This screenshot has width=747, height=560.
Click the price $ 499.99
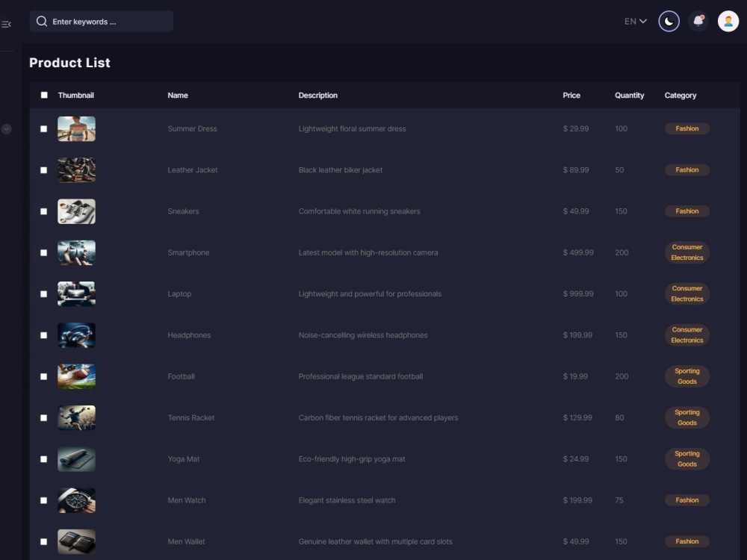point(578,252)
